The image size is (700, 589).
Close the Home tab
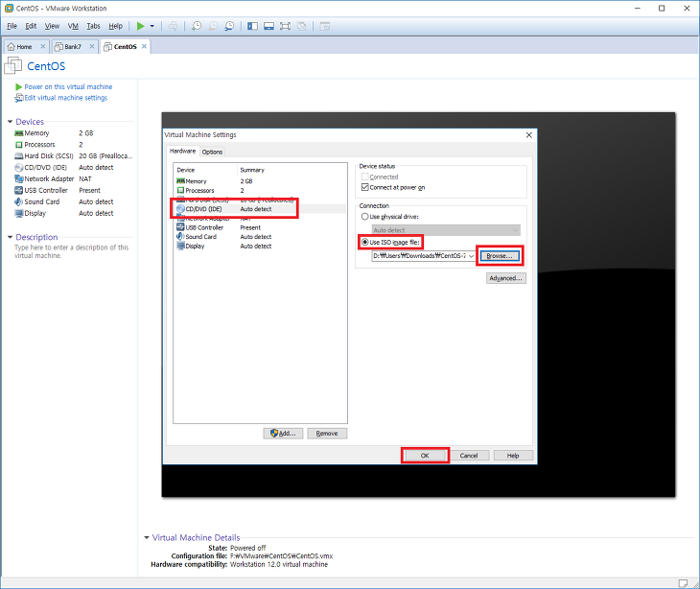pos(43,46)
